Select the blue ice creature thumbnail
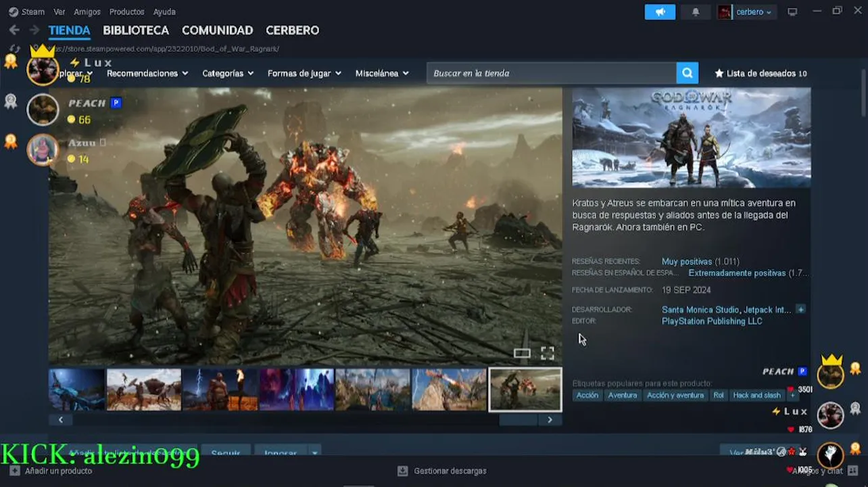The height and width of the screenshot is (487, 868). pos(76,390)
